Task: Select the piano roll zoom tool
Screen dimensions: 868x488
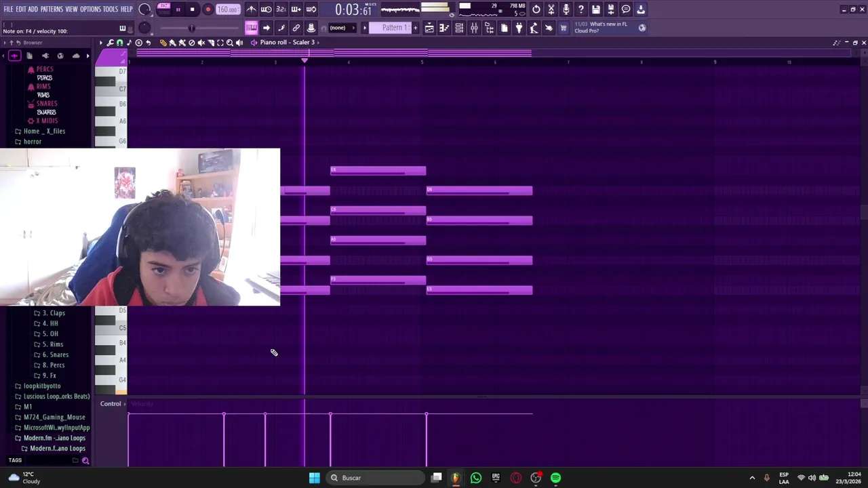Action: [x=229, y=43]
